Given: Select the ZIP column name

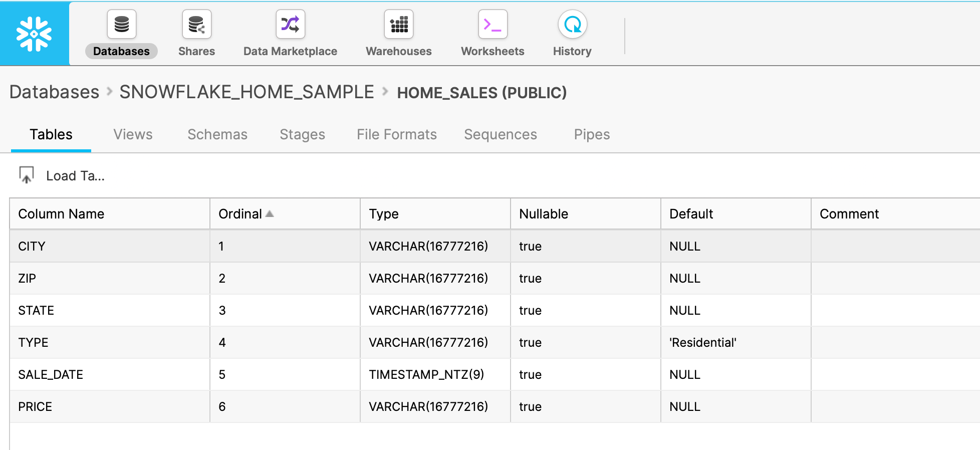Looking at the screenshot, I should (x=27, y=278).
